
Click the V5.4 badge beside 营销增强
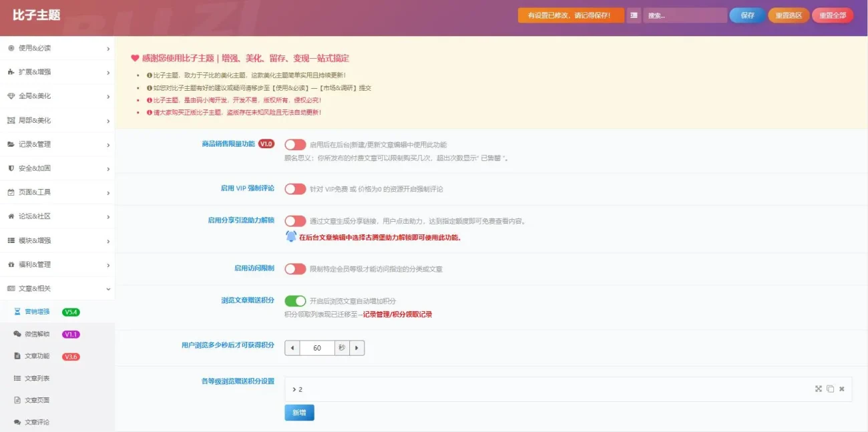pos(71,312)
